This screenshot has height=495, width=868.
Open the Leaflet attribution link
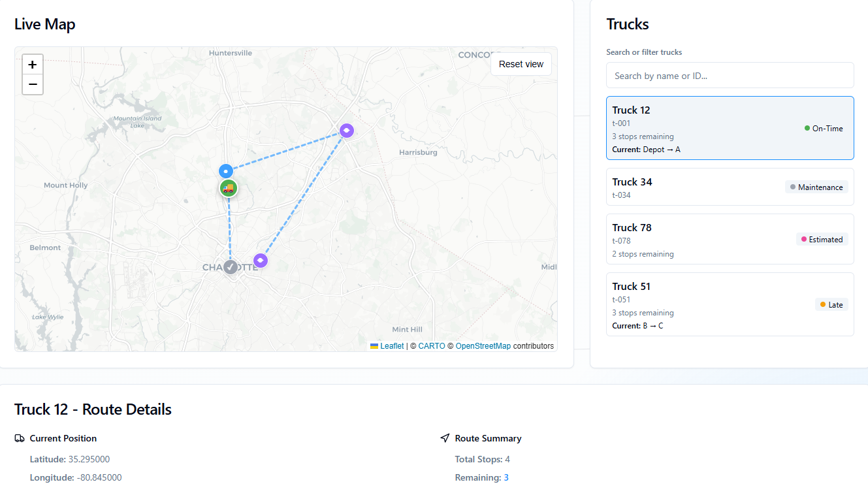tap(392, 346)
